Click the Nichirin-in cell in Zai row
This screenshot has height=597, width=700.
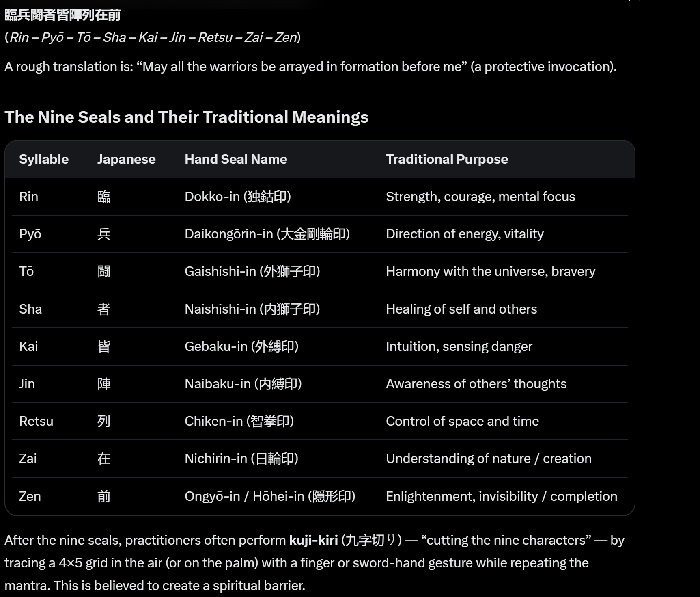pos(241,459)
